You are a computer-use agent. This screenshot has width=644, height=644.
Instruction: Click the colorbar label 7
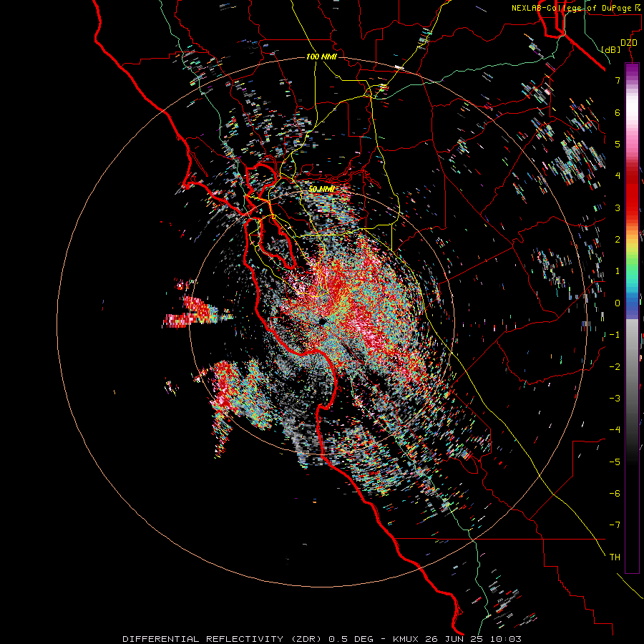(x=618, y=80)
